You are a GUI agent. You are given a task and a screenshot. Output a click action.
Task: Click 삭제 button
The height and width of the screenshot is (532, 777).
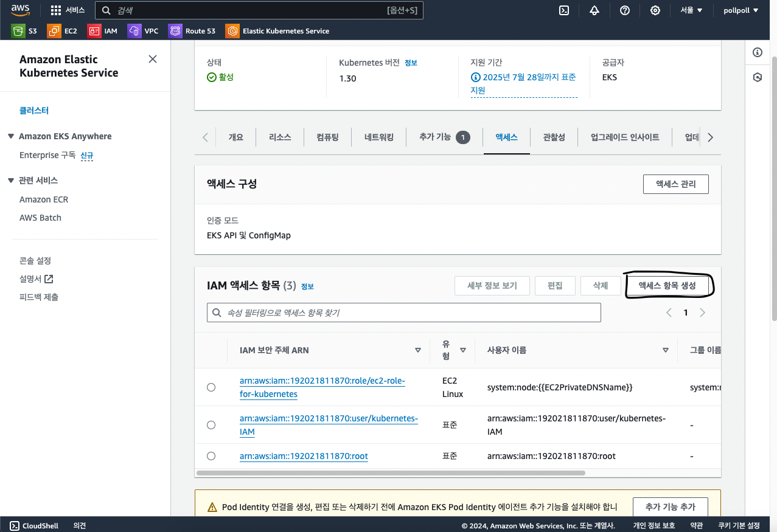pyautogui.click(x=601, y=285)
